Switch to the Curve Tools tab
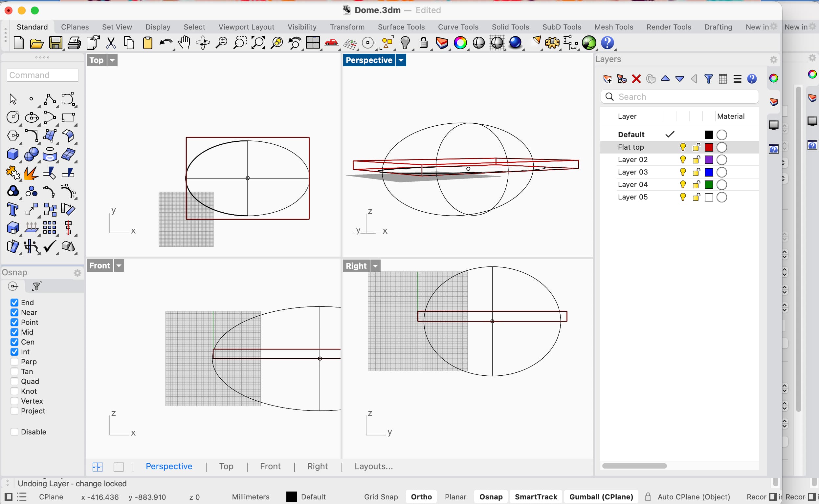819x504 pixels. pos(458,27)
